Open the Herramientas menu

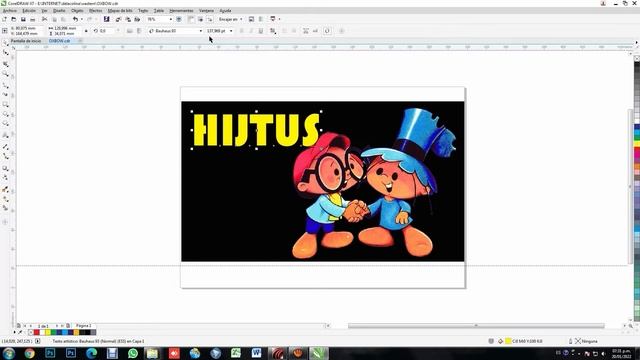[x=182, y=11]
